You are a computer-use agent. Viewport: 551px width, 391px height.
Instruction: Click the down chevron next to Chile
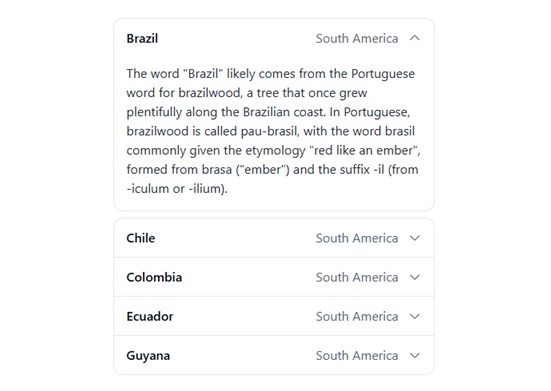pyautogui.click(x=415, y=238)
